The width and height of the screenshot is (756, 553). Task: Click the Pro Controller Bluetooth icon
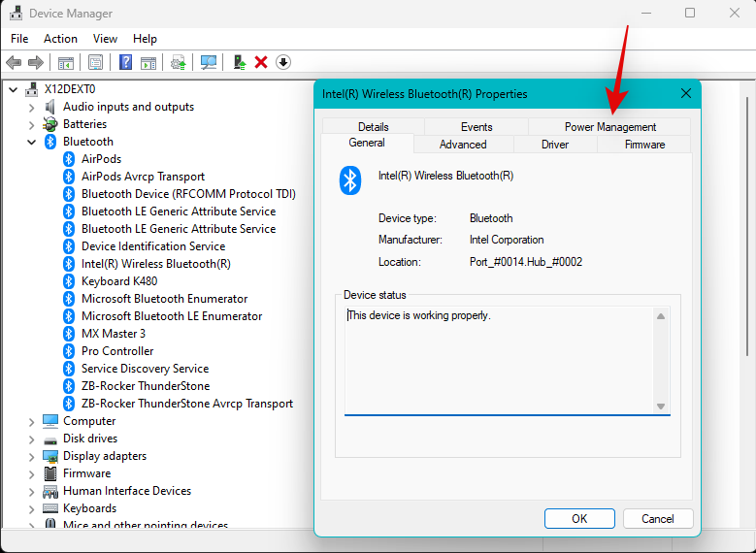point(69,351)
